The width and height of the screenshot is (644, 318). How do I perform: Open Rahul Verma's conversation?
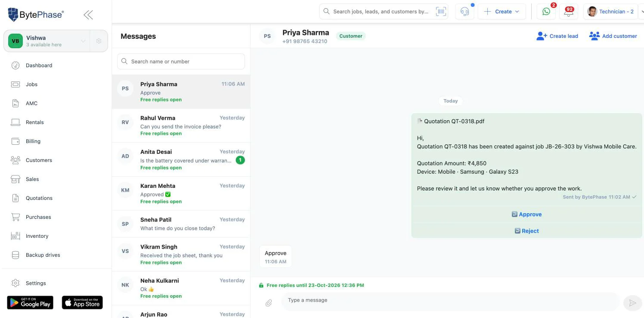(x=181, y=125)
